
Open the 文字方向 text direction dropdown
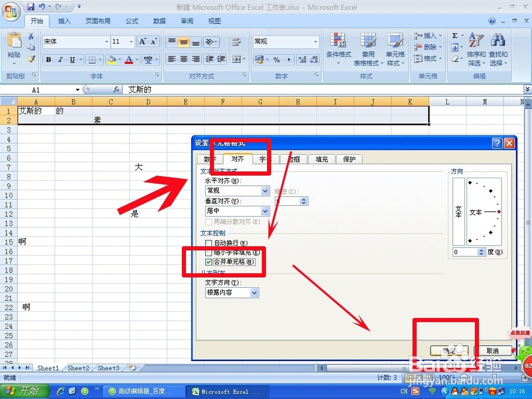[253, 293]
